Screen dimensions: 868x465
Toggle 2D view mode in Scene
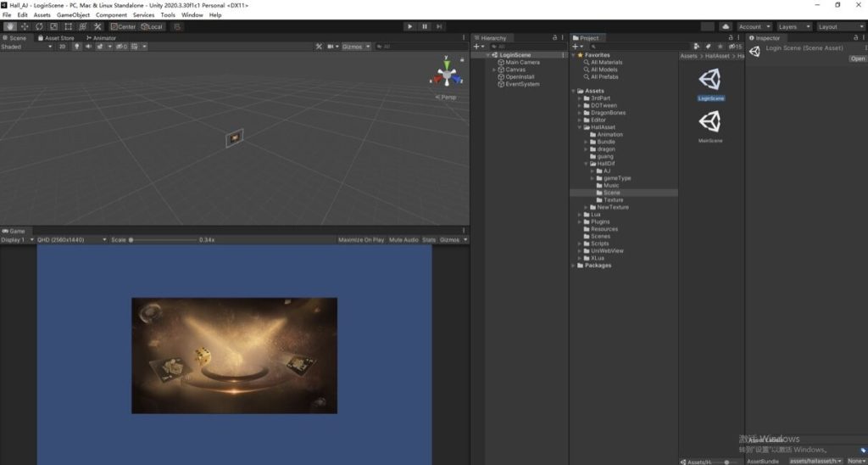pos(62,47)
